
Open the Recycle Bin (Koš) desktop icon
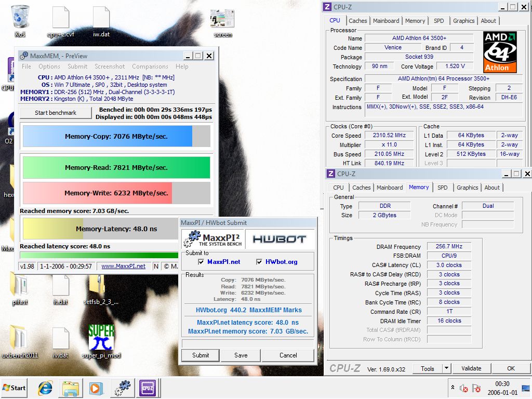click(x=20, y=20)
